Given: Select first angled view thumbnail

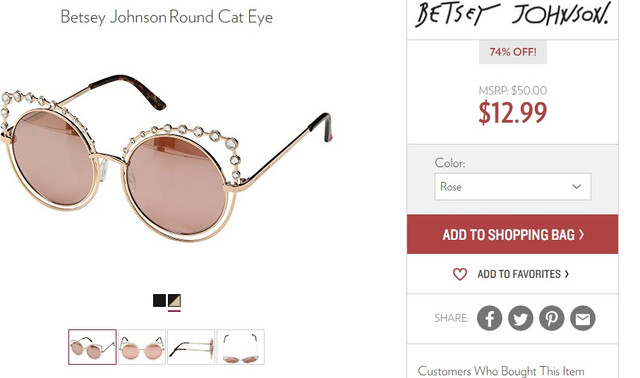Looking at the screenshot, I should 93,347.
